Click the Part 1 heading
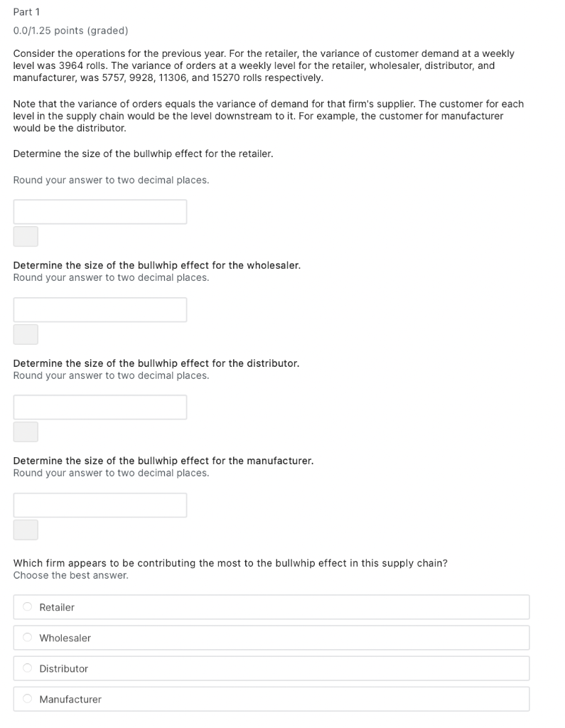 coord(26,12)
